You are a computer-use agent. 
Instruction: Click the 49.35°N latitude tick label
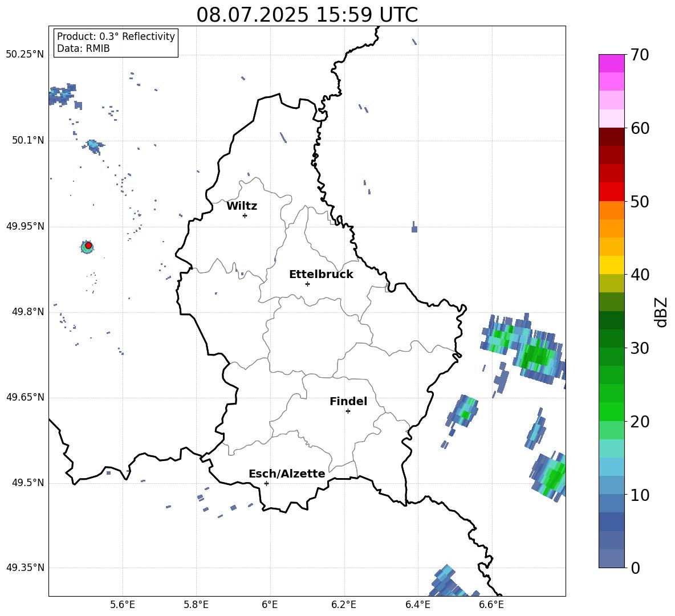(x=25, y=568)
